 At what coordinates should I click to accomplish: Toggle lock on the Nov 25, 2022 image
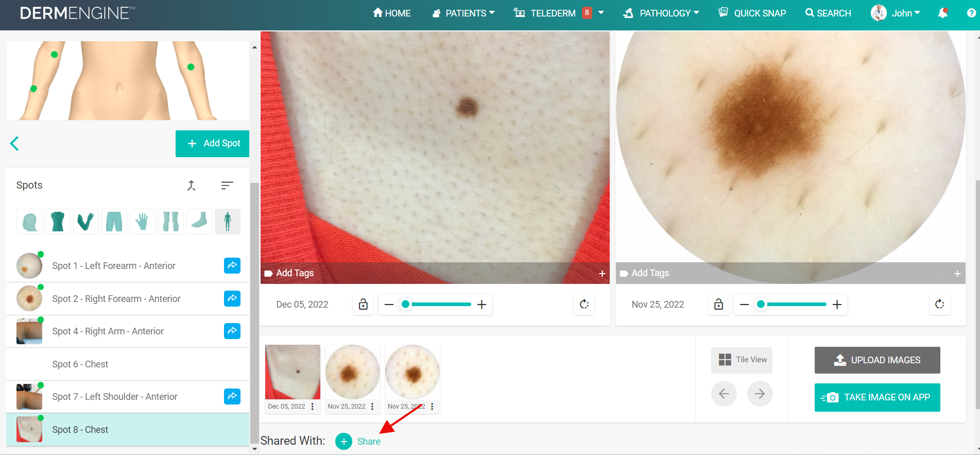tap(718, 305)
